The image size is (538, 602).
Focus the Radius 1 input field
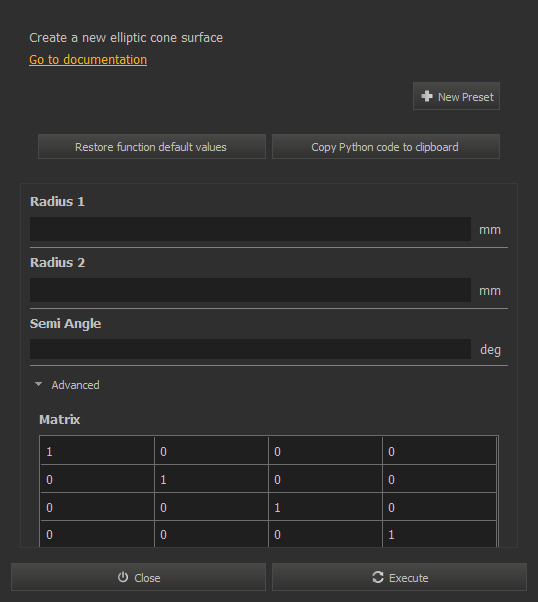coord(250,229)
